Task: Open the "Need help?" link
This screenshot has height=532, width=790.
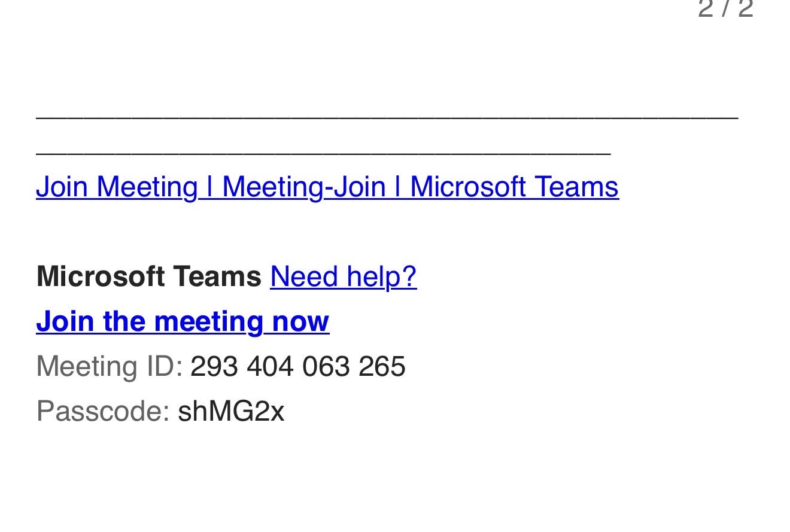Action: click(x=343, y=277)
